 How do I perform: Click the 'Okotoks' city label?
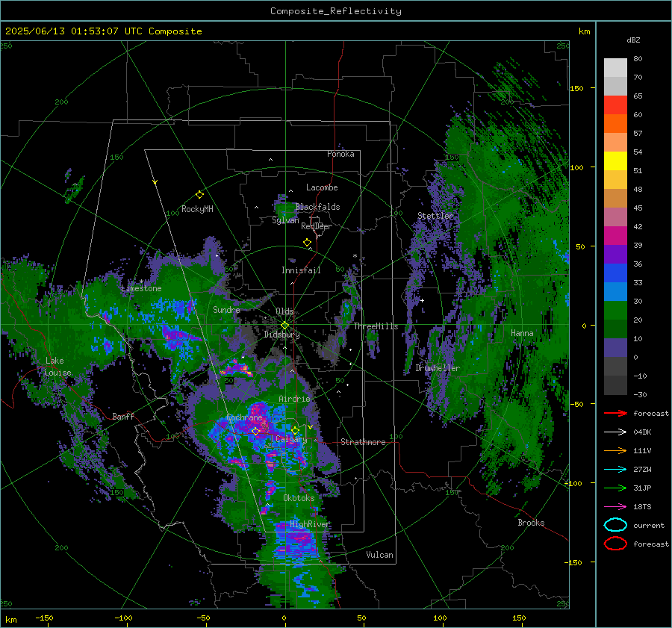coord(299,498)
